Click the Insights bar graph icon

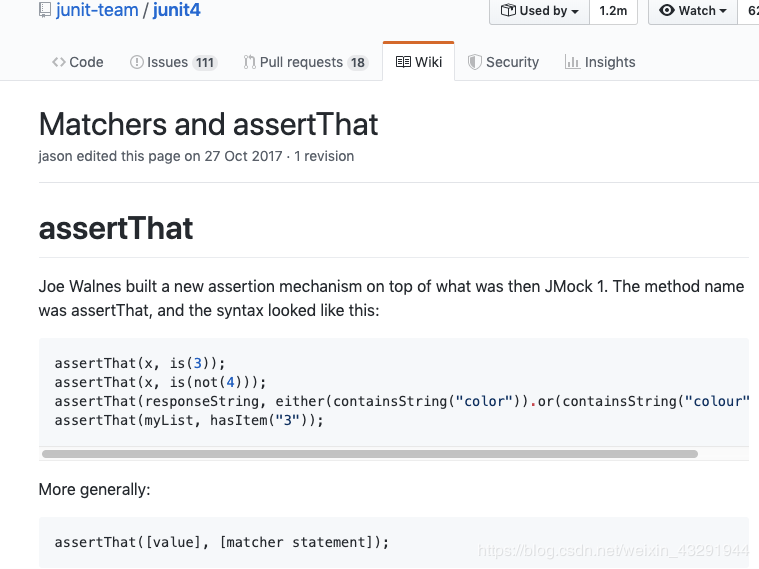click(572, 62)
